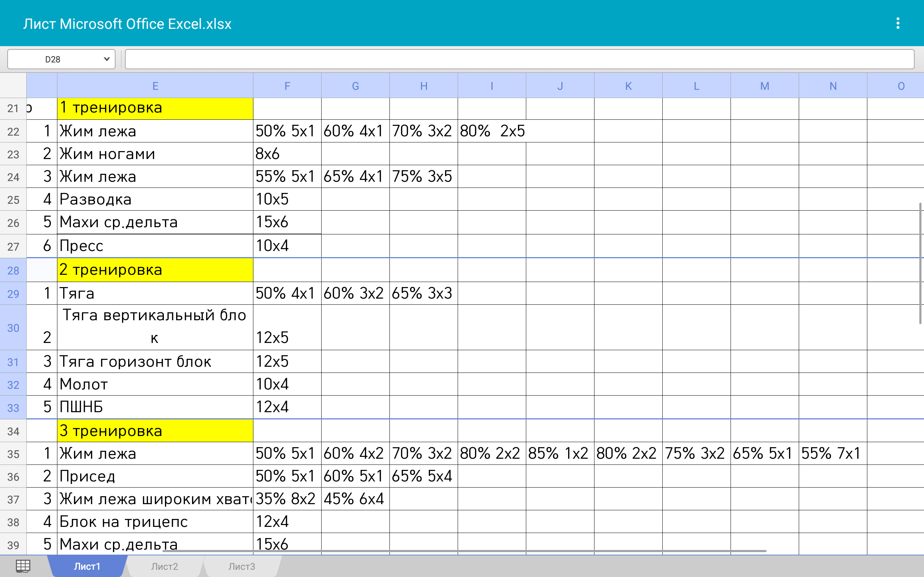The image size is (924, 577).
Task: Click the sheet list grid icon
Action: [23, 566]
